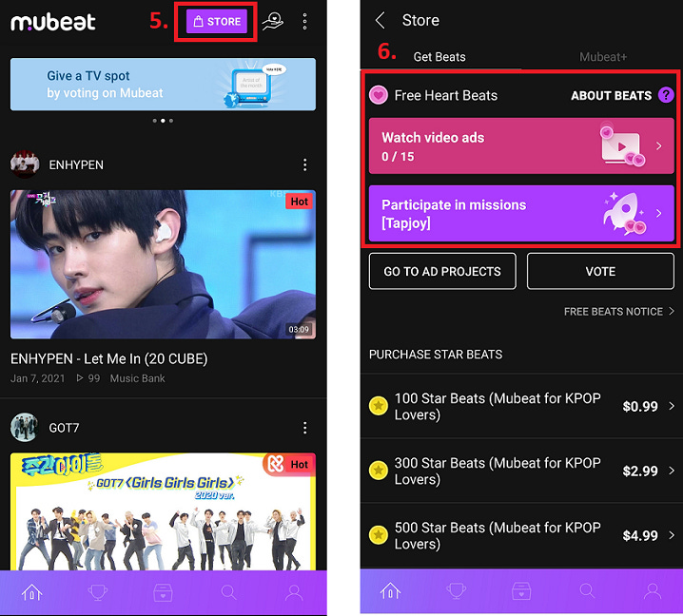Screen dimensions: 683x616
Task: Select the 100 Star Beats $0.99 option
Action: pos(521,406)
